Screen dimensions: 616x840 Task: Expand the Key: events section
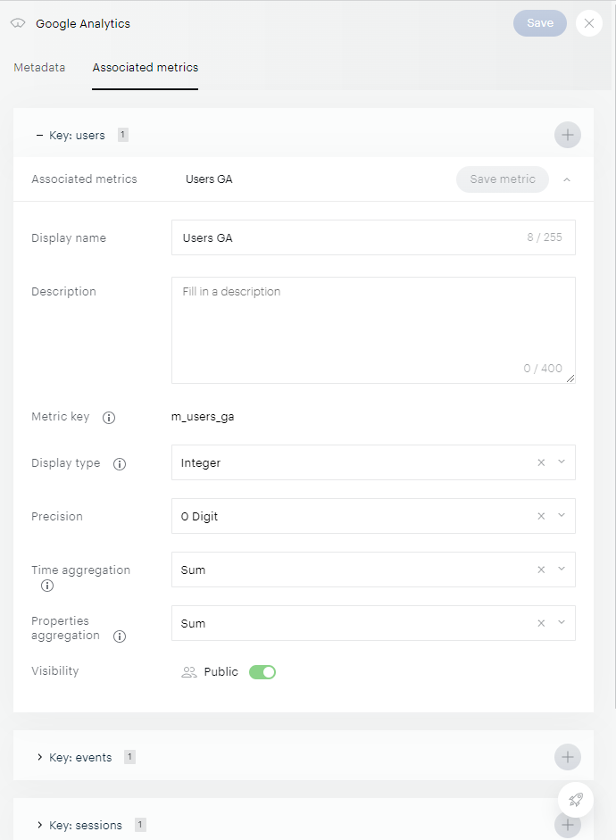pos(39,758)
